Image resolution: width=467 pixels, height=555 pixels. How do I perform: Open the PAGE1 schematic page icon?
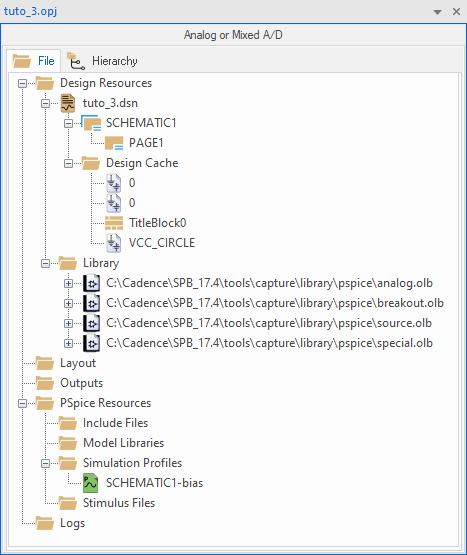coord(114,143)
